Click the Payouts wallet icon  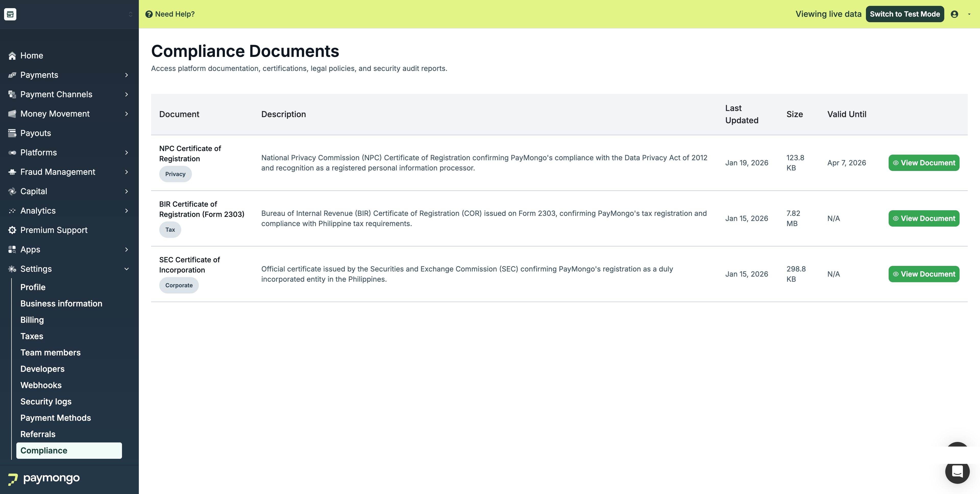(12, 133)
